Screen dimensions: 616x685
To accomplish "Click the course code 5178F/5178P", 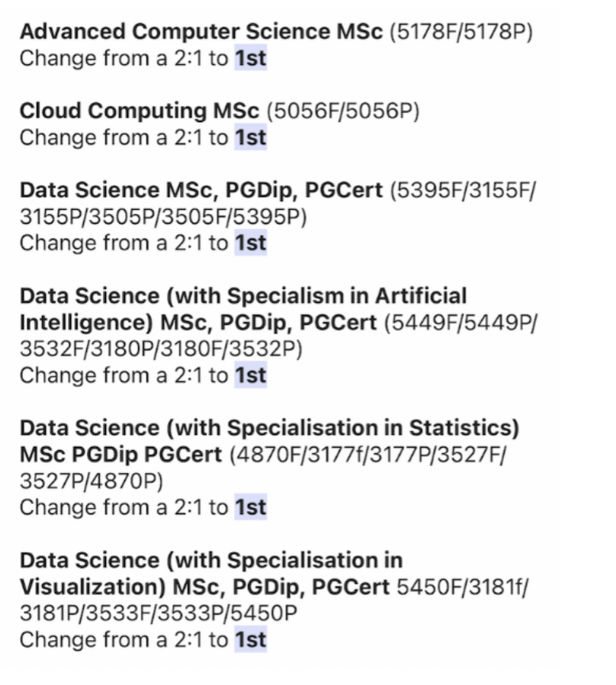I will [x=461, y=32].
